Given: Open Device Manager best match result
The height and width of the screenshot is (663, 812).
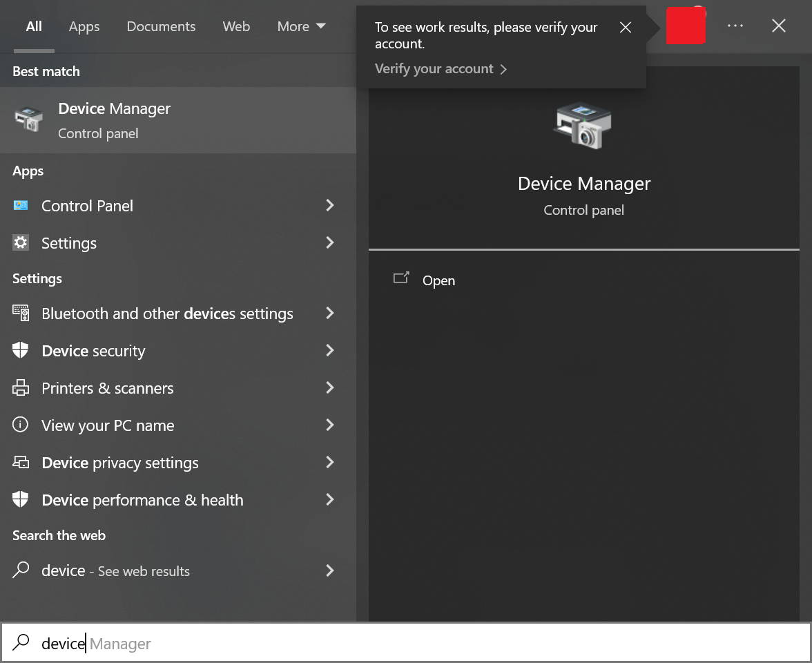Looking at the screenshot, I should click(177, 120).
